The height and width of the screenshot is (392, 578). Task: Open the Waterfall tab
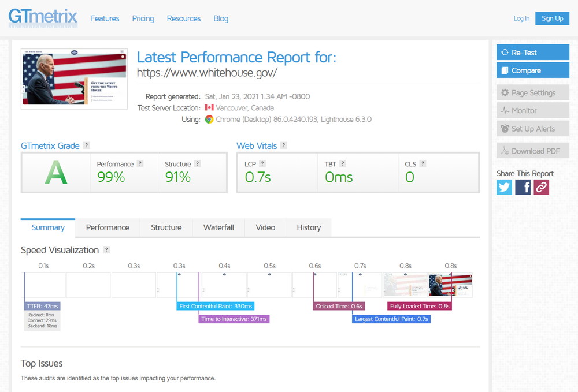(x=218, y=227)
